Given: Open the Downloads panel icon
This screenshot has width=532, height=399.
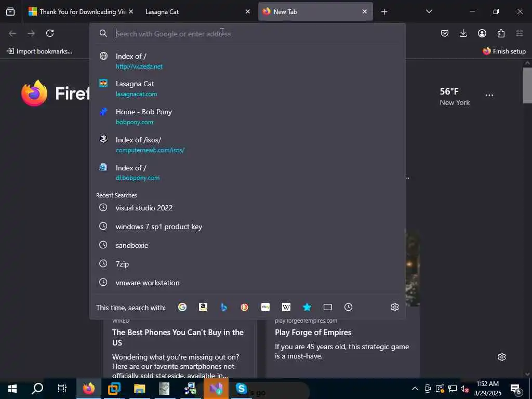Looking at the screenshot, I should click(x=463, y=33).
